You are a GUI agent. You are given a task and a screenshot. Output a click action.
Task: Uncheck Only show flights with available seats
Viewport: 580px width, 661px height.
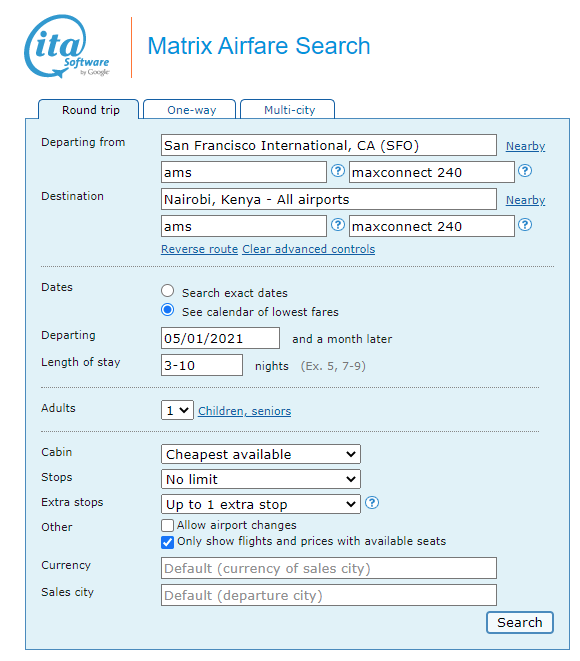[x=167, y=542]
